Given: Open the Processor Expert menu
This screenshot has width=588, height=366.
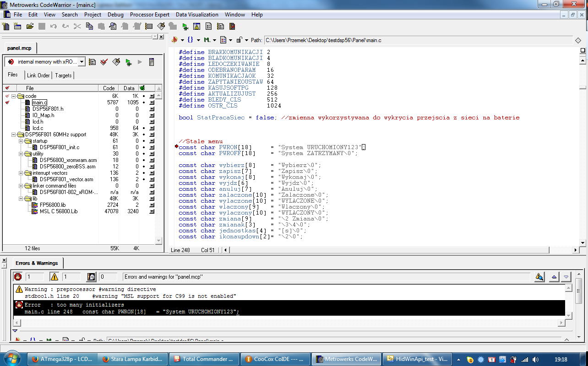Looking at the screenshot, I should (149, 15).
